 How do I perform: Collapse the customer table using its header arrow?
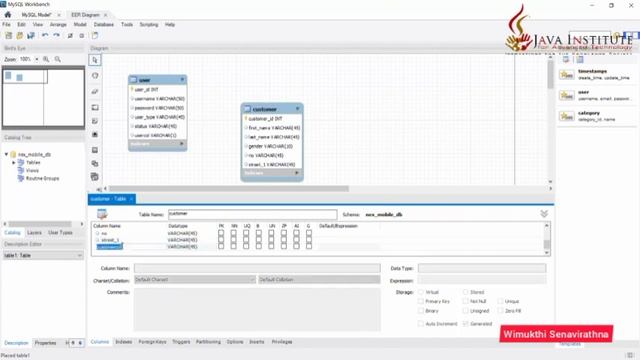pos(298,109)
